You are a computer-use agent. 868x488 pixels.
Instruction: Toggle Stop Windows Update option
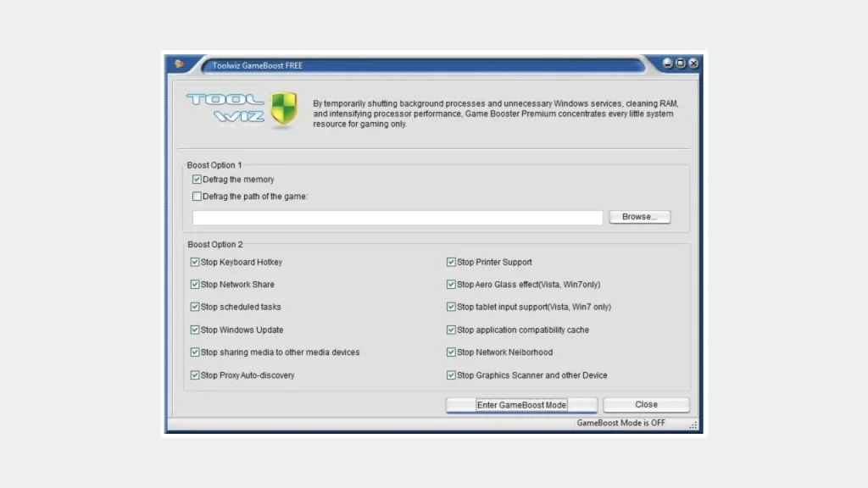(194, 330)
